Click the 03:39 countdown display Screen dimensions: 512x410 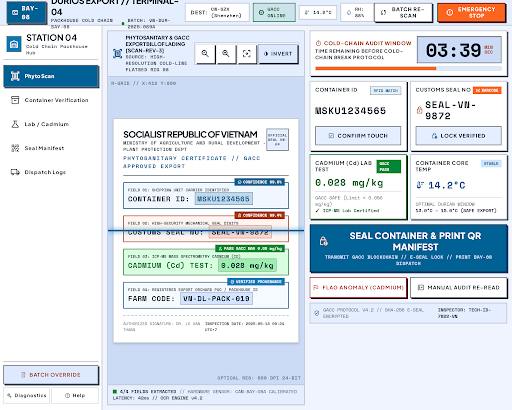(459, 50)
